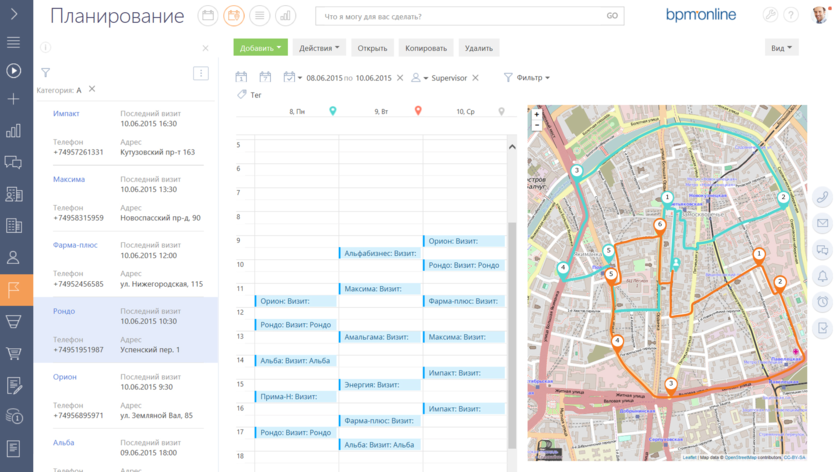Click the Копировать button
The image size is (840, 472).
click(x=426, y=48)
